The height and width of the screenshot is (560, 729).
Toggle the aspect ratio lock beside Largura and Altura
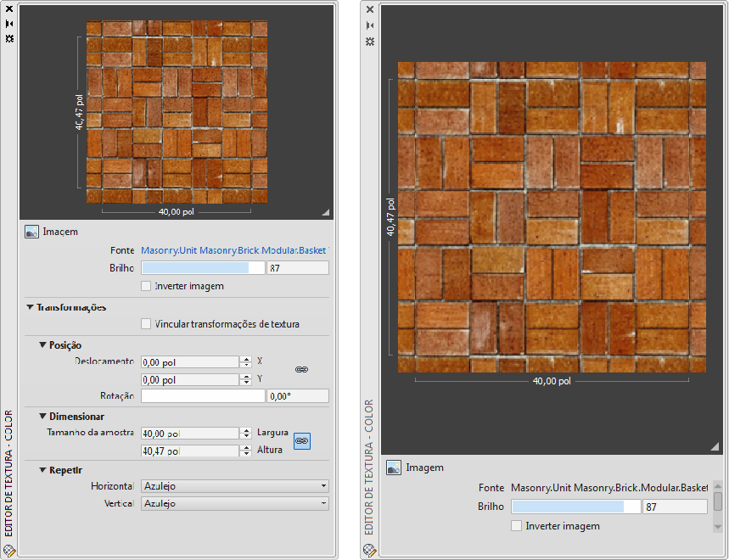point(301,441)
